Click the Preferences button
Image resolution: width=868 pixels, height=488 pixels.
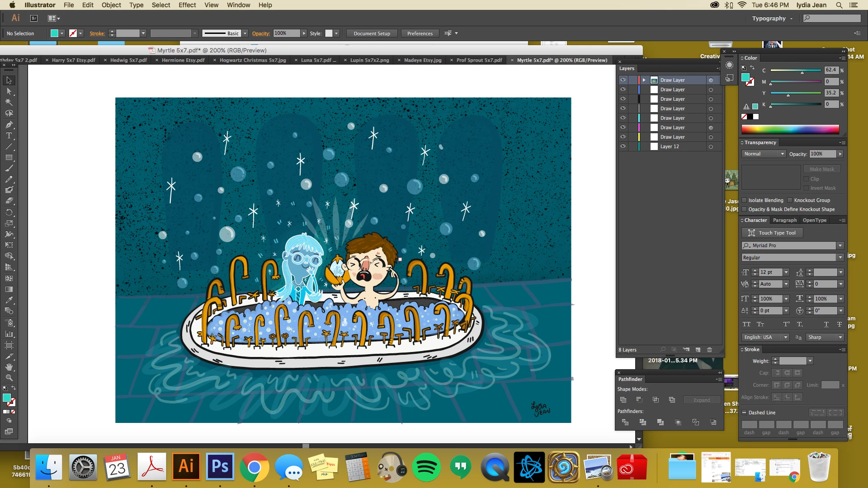420,33
